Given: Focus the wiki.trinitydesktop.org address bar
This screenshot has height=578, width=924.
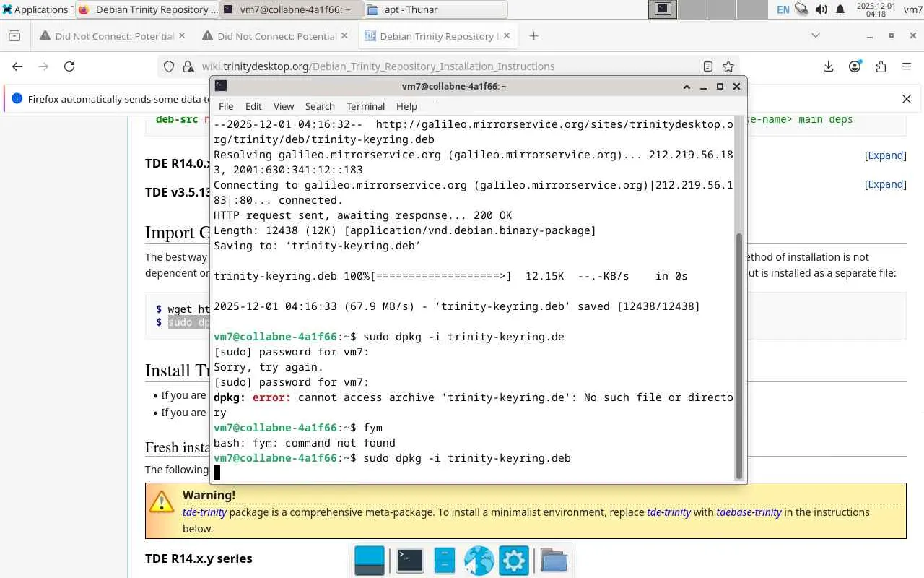Looking at the screenshot, I should click(448, 66).
